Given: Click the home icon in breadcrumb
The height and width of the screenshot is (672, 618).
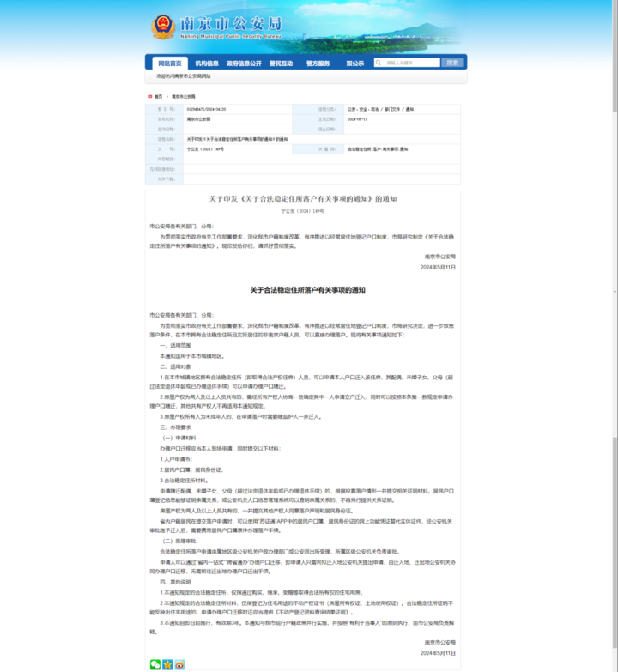Looking at the screenshot, I should pos(149,97).
